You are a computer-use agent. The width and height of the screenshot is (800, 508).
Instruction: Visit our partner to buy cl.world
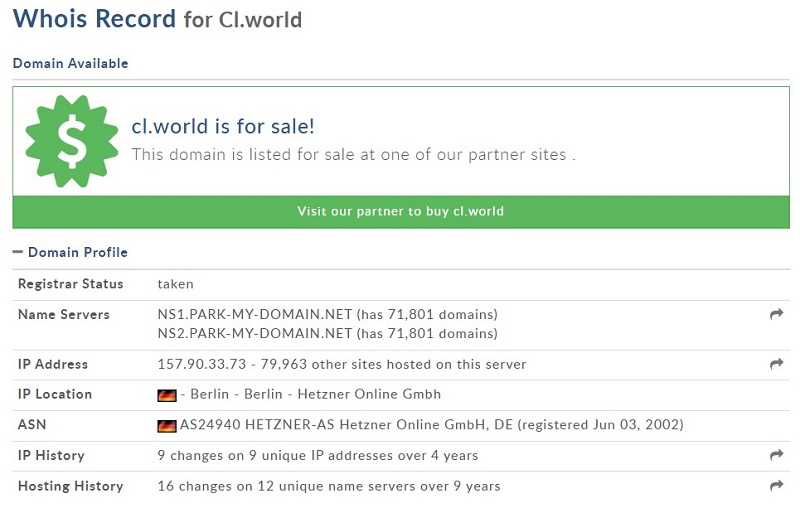click(401, 211)
